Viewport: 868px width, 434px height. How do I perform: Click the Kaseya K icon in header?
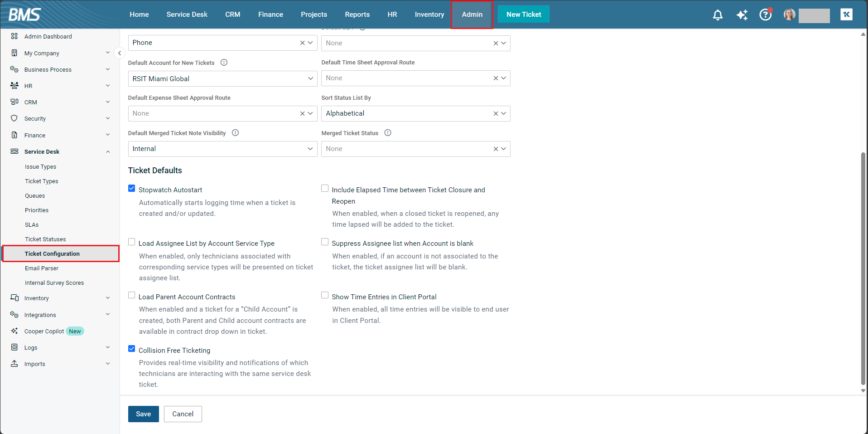(846, 15)
